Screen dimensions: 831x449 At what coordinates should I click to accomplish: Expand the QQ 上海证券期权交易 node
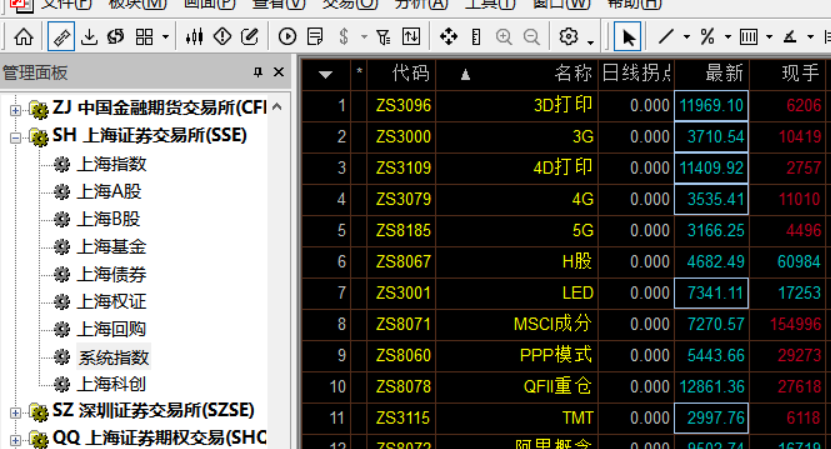tap(15, 440)
